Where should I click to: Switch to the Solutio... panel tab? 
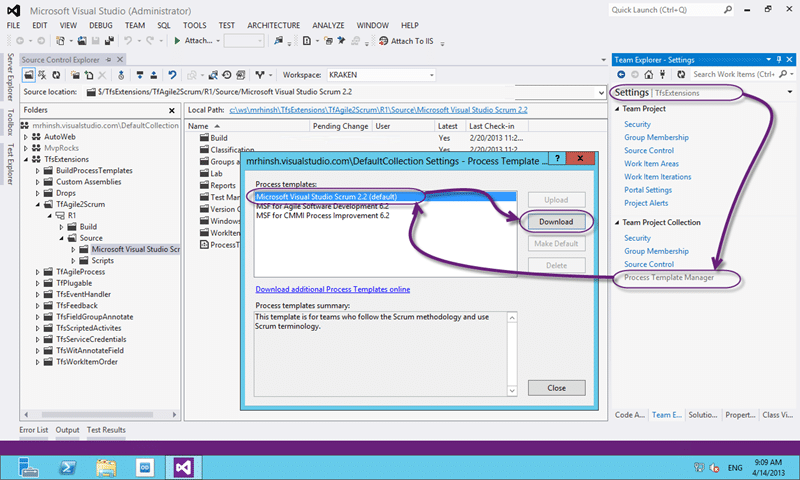703,415
